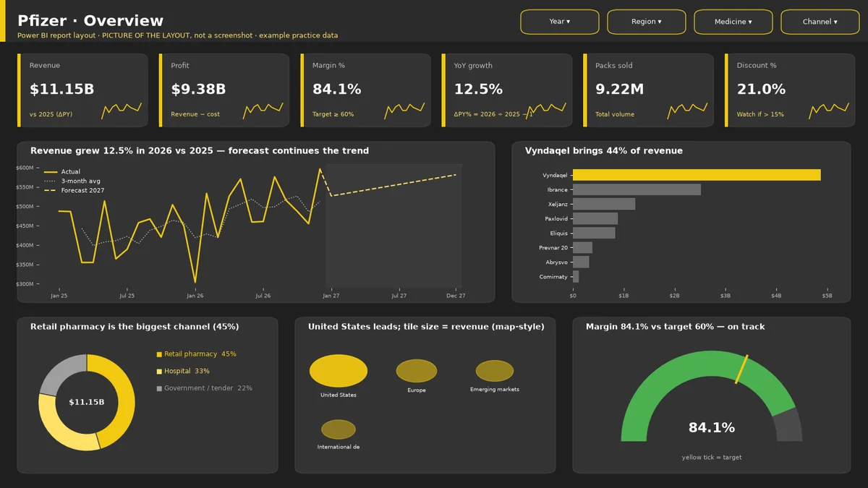Select the International de map bubble
This screenshot has width=868, height=488.
tap(339, 429)
